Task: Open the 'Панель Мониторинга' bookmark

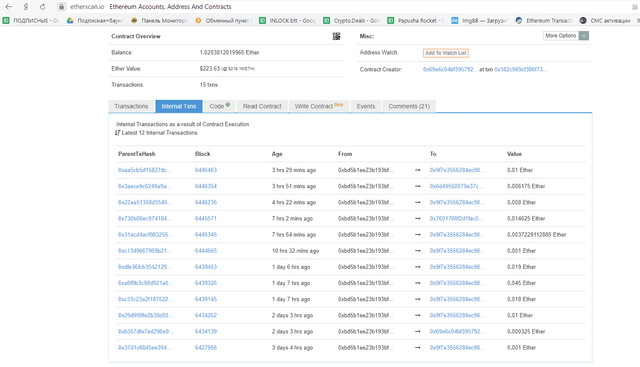Action: pos(159,20)
